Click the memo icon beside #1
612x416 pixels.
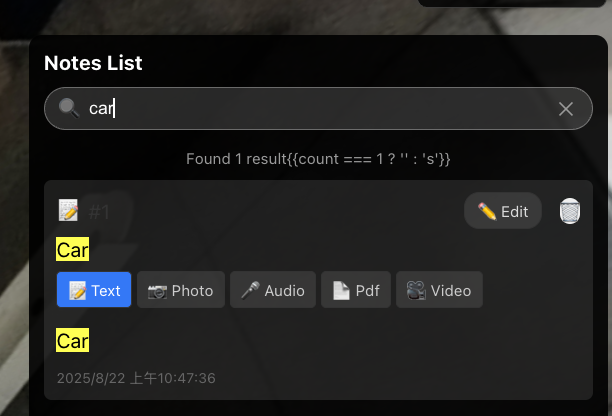tap(68, 211)
